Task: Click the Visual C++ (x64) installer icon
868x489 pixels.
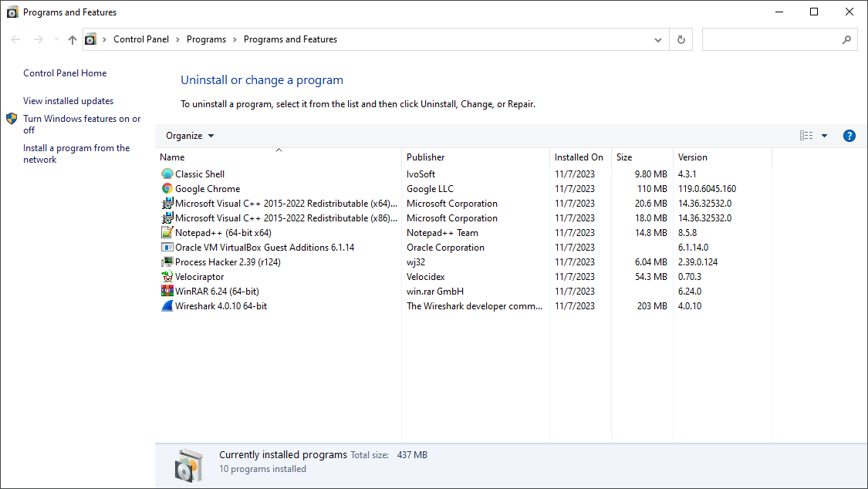Action: coord(167,203)
